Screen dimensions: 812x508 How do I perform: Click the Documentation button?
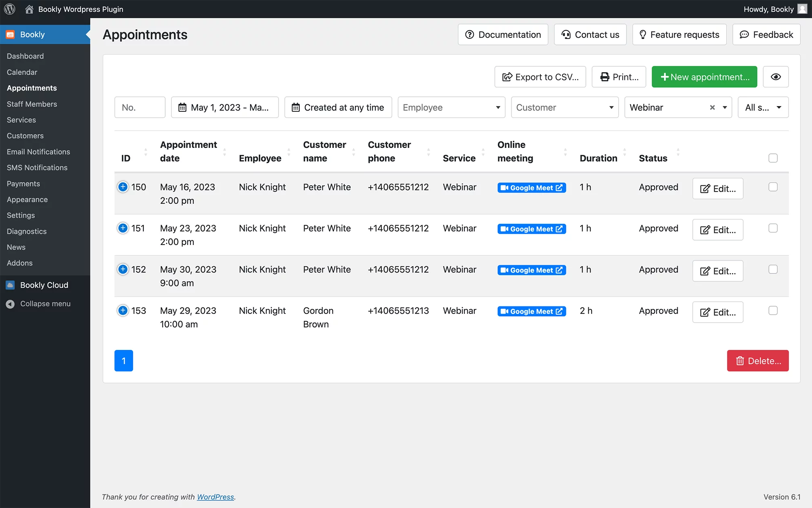[503, 35]
